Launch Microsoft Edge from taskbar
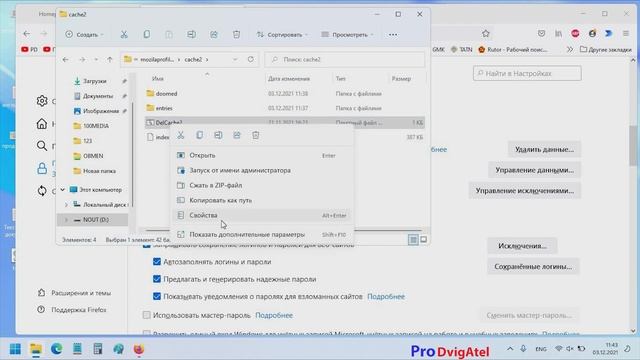This screenshot has height=360, width=640. pos(56,349)
